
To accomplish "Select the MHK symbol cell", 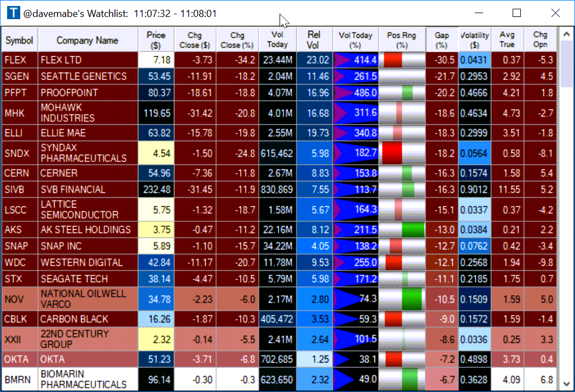I will (20, 113).
